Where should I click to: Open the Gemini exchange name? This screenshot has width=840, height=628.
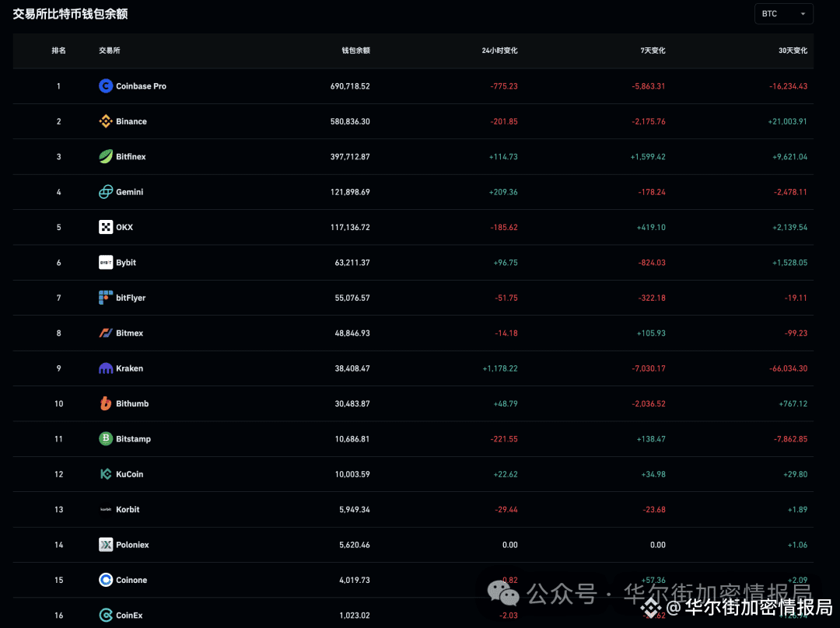[130, 192]
